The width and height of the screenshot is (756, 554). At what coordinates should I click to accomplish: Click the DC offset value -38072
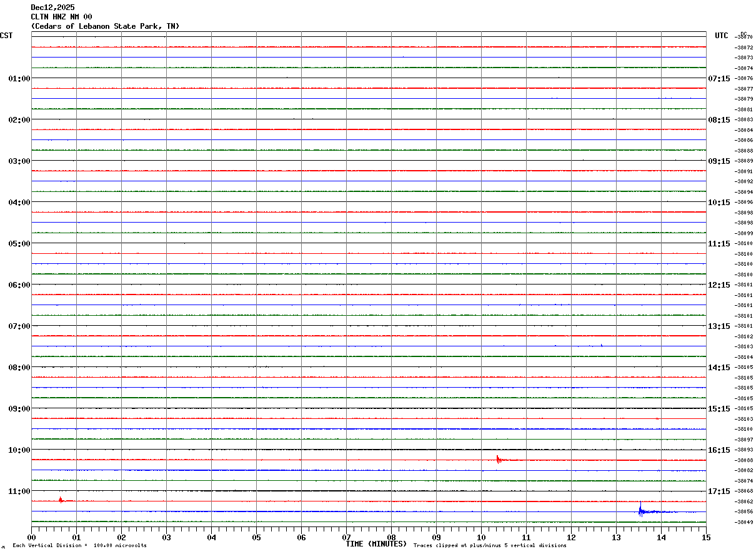[x=744, y=48]
